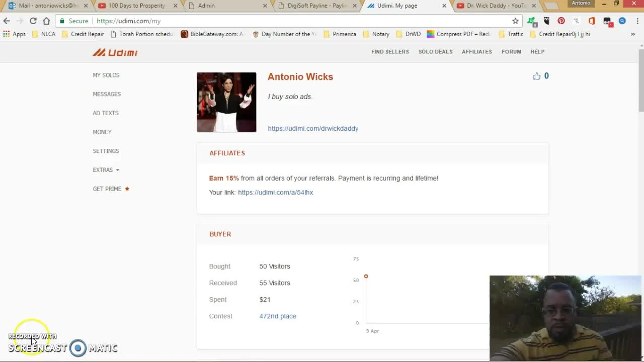Screen dimensions: 644x362
Task: Reload the page with refresh icon
Action: coord(33,21)
